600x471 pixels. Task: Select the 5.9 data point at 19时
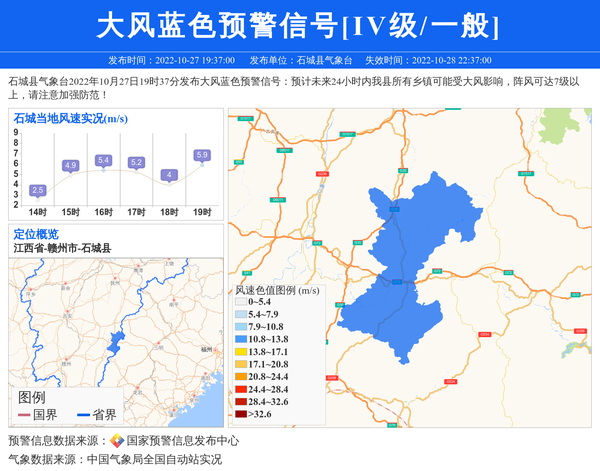click(202, 155)
